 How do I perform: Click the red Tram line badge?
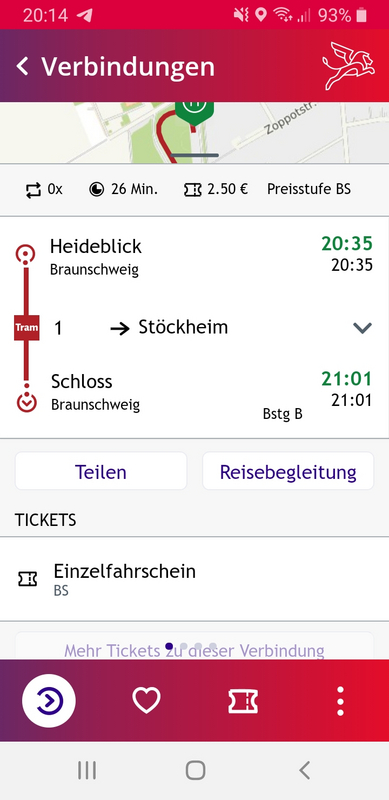27,328
